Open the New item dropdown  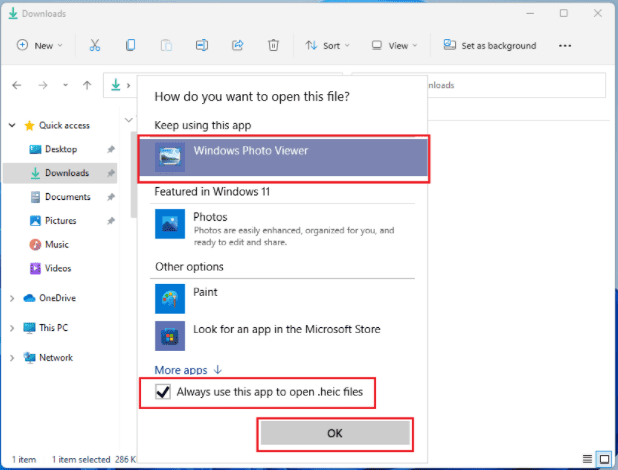point(39,45)
